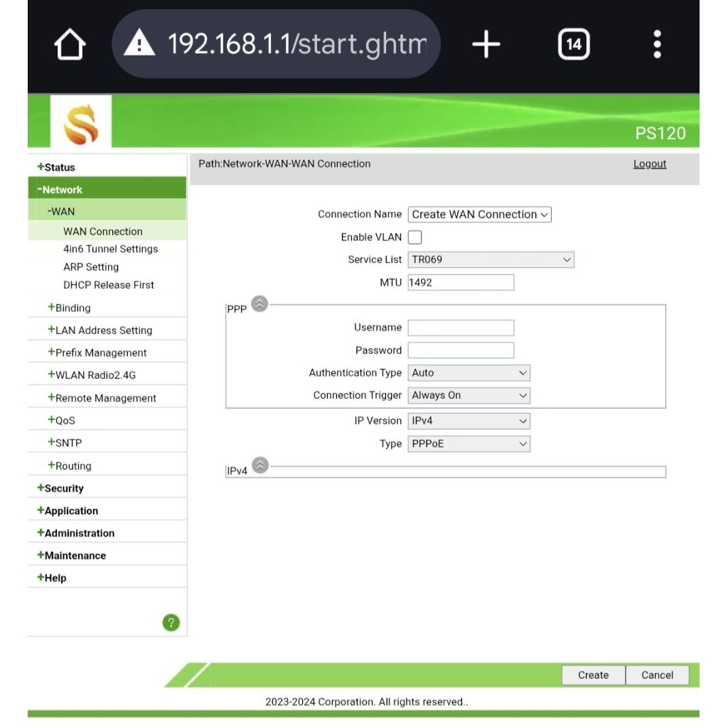Collapse the IPv4 section chevron icon
728x728 pixels.
click(x=260, y=465)
